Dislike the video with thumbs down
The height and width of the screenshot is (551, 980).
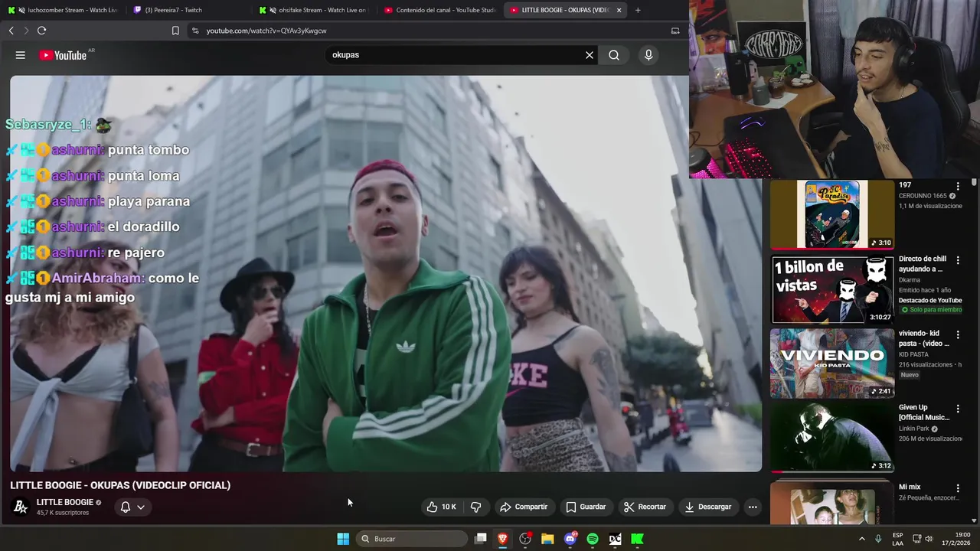point(475,507)
